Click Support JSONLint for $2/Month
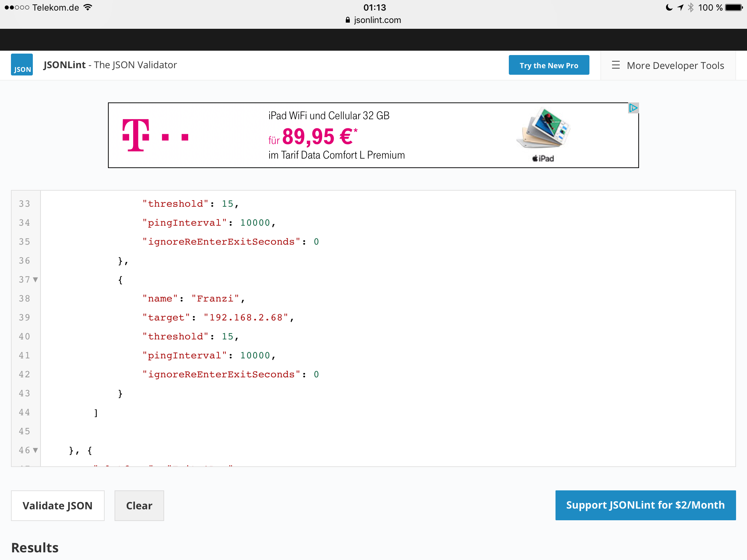The height and width of the screenshot is (560, 747). tap(645, 505)
